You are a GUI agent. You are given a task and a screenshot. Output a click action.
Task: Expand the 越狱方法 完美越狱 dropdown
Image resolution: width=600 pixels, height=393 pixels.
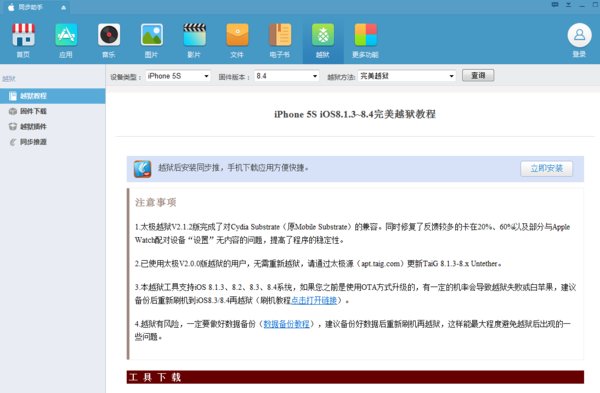[407, 76]
